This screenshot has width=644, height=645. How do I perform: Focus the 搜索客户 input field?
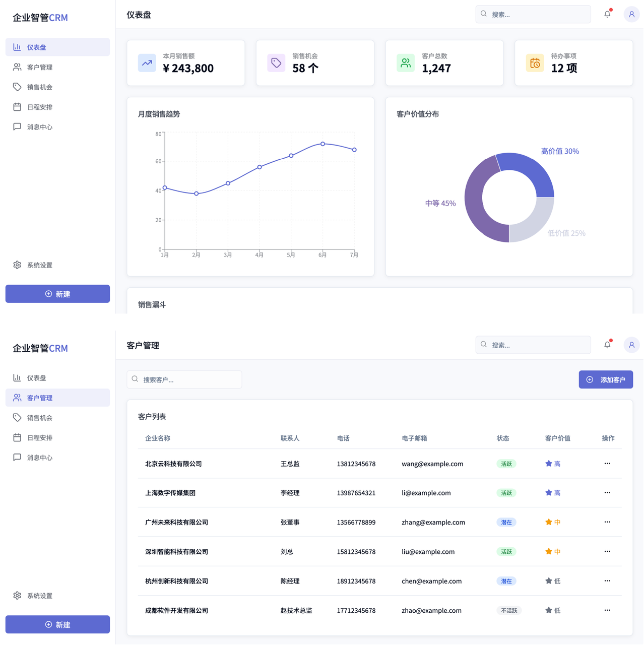pos(184,379)
